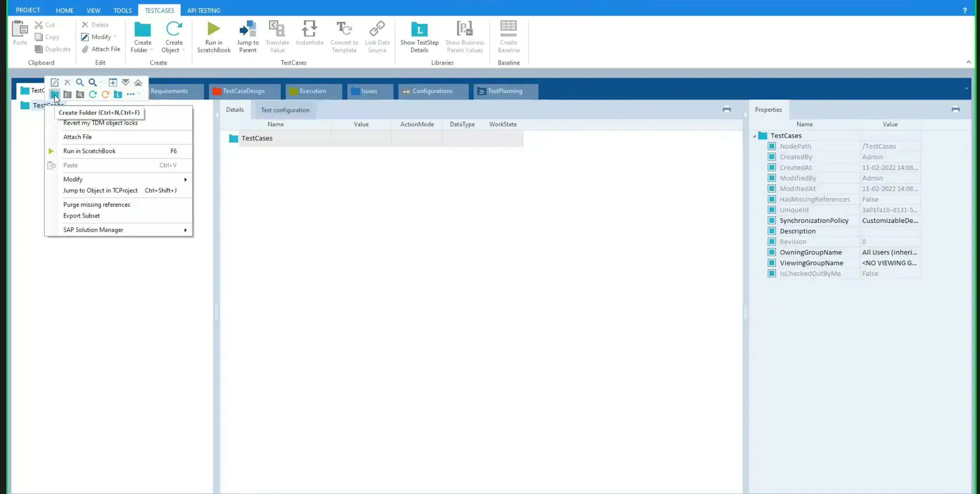This screenshot has height=494, width=980.
Task: Click the Attach File paperclip in ribbon
Action: point(85,49)
